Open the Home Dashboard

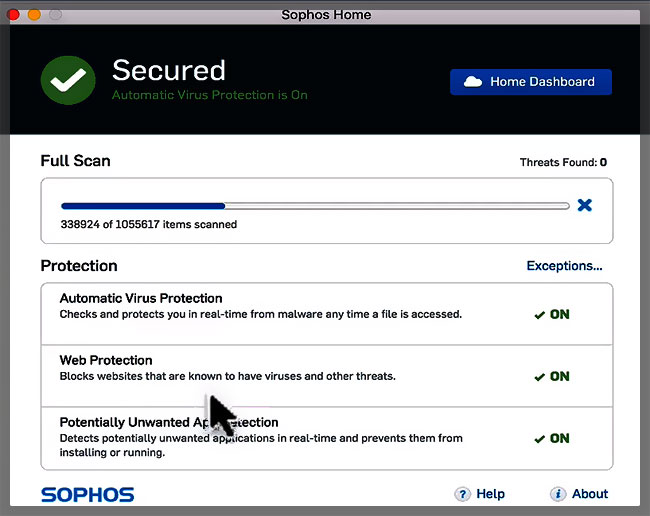coord(531,82)
